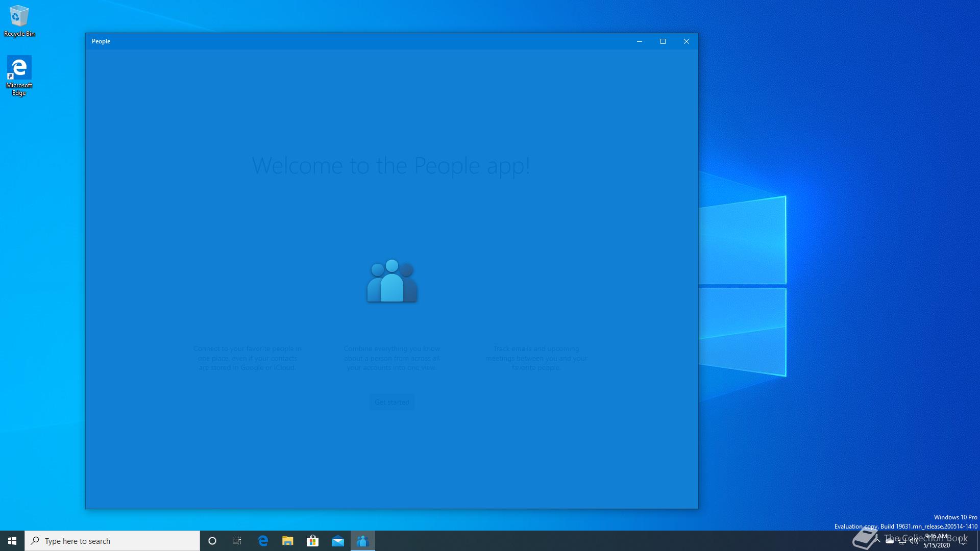
Task: Expand the hidden system tray icons
Action: point(877,541)
